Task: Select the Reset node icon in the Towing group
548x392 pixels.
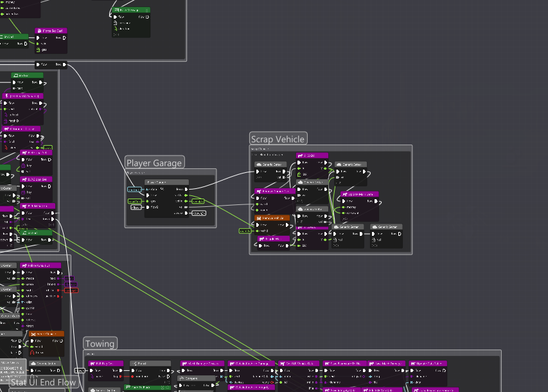Action: [136, 363]
